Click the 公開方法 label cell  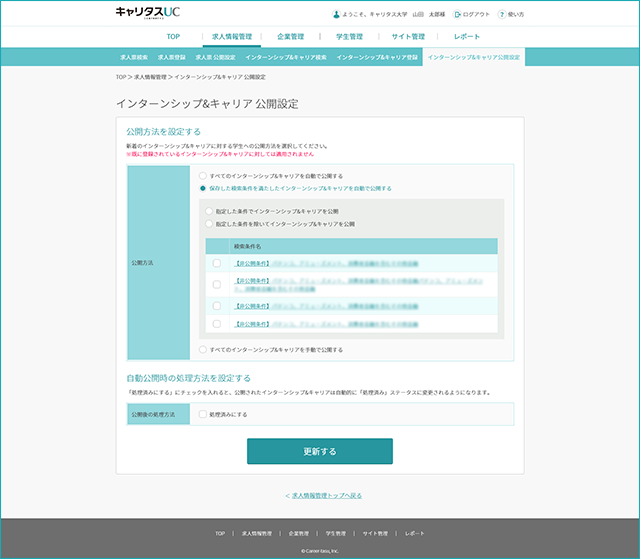point(158,263)
